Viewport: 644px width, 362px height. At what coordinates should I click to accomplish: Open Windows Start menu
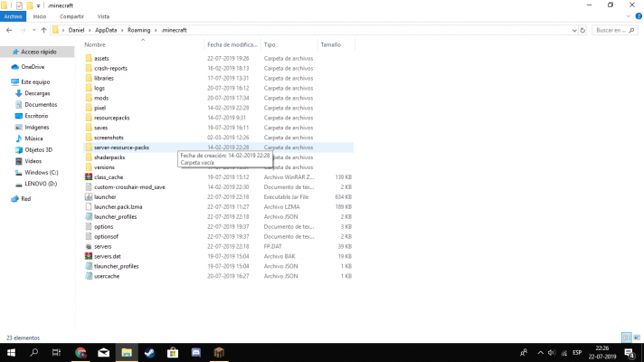pos(11,353)
